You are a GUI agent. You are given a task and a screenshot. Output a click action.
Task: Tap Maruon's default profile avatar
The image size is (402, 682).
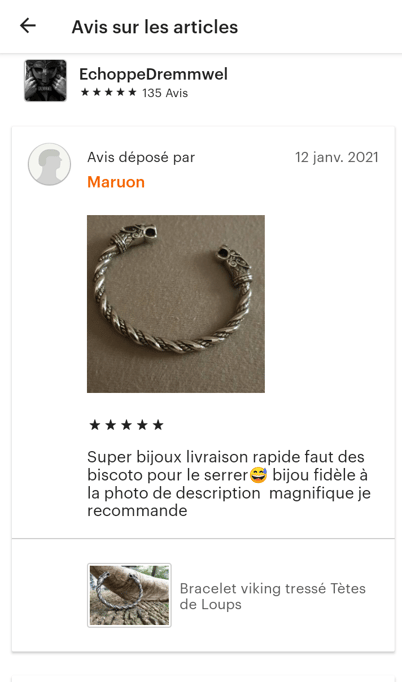point(50,164)
